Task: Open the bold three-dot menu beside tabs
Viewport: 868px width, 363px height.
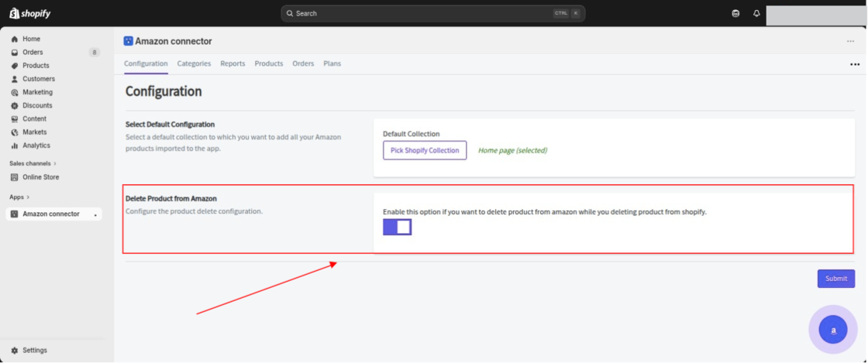Action: (855, 65)
